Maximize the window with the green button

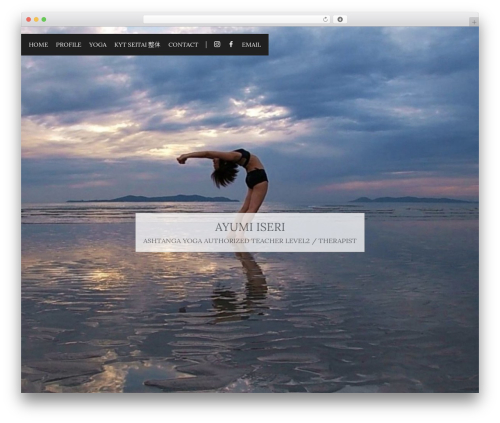(x=44, y=20)
